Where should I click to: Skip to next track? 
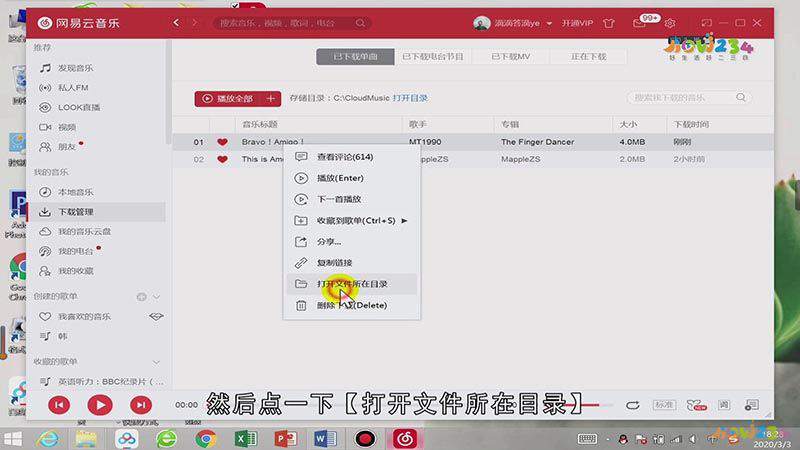pos(141,405)
